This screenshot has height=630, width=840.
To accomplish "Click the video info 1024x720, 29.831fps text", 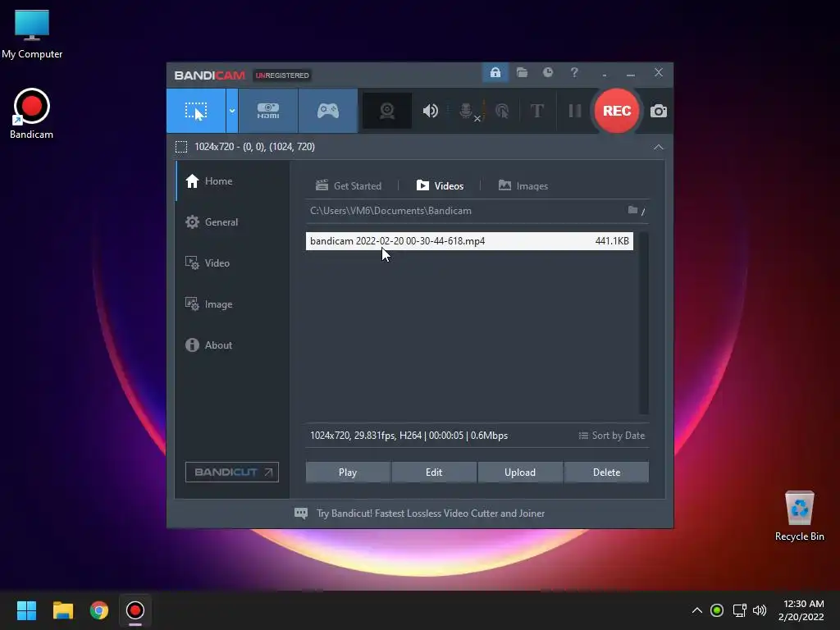I will point(409,436).
